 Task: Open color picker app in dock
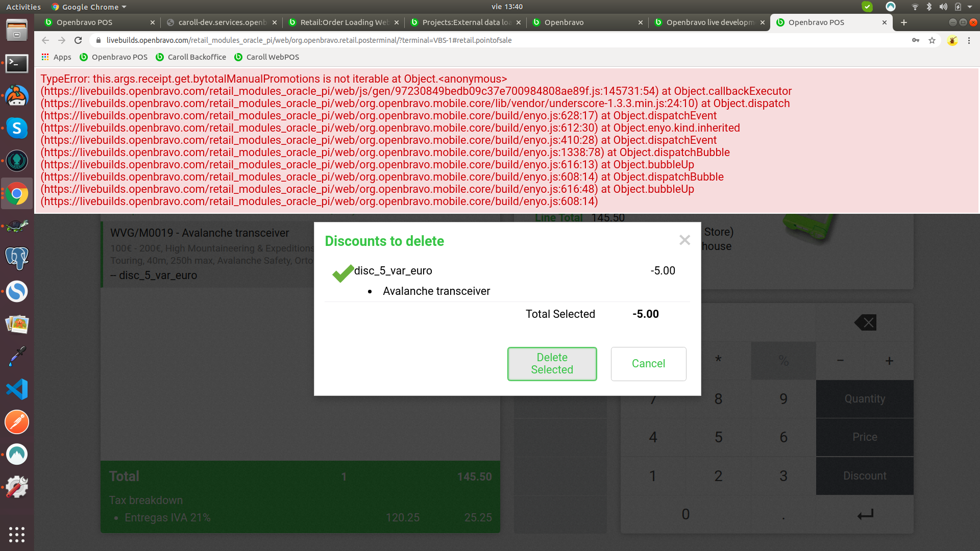point(17,356)
